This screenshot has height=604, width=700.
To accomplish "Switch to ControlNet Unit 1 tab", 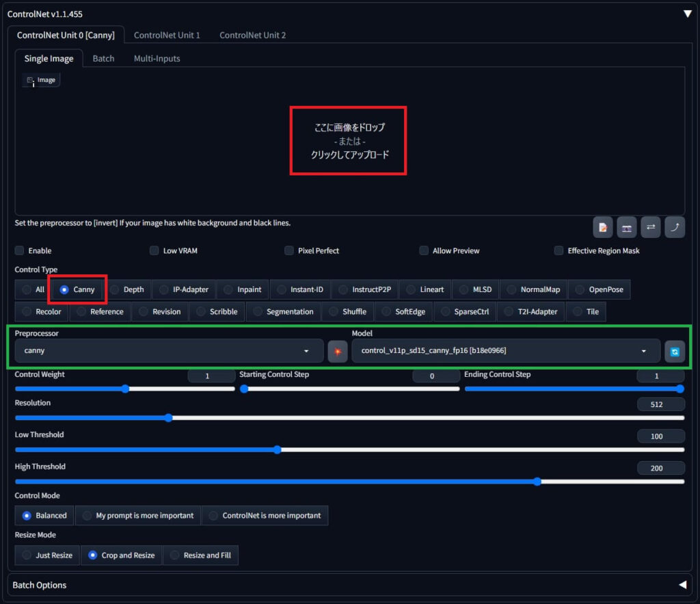I will click(x=167, y=35).
